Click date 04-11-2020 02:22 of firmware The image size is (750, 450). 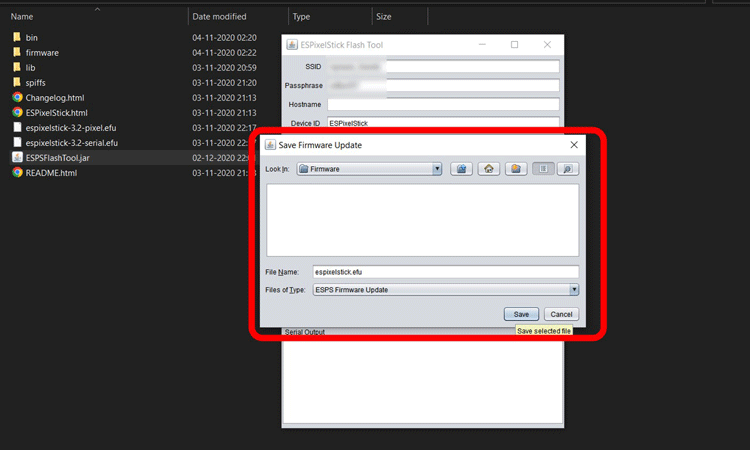(224, 53)
